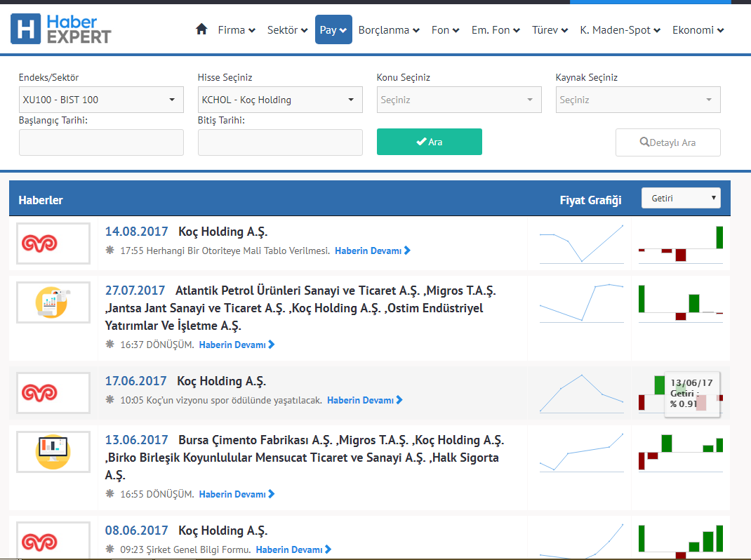This screenshot has width=751, height=560.
Task: Open the Em. Fon menu
Action: tap(496, 29)
